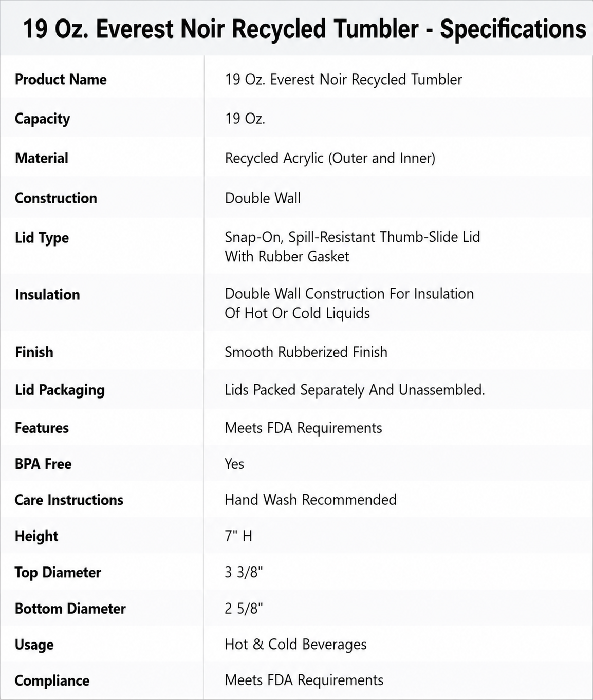
Task: Select the Capacity label cell
Action: tap(42, 119)
